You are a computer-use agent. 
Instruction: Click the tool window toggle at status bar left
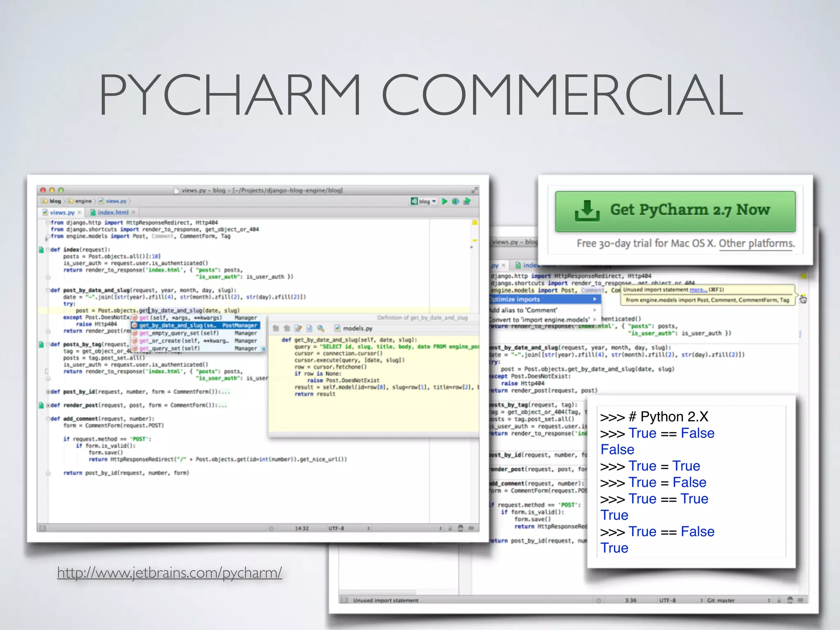click(x=43, y=528)
